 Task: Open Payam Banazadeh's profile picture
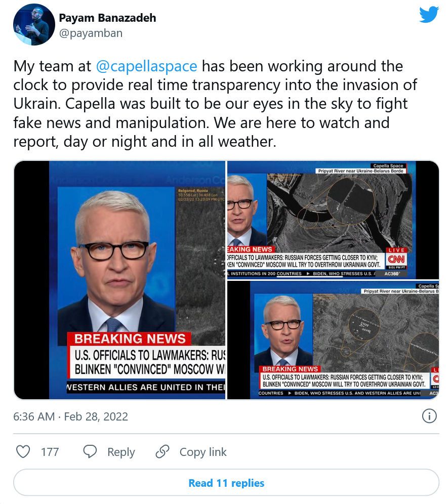pos(34,25)
